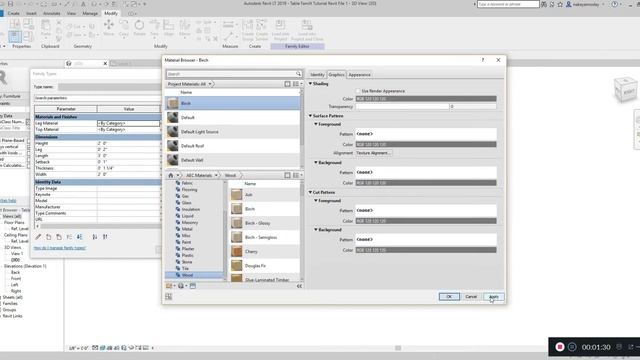This screenshot has width=640, height=360.
Task: Select the Rotate tool in ribbon
Action: click(139, 28)
